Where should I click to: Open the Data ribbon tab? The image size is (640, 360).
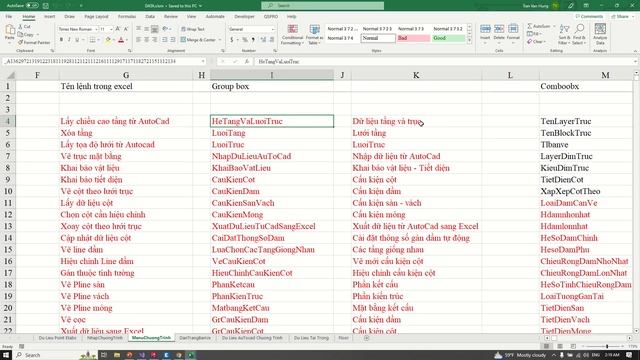(x=150, y=17)
